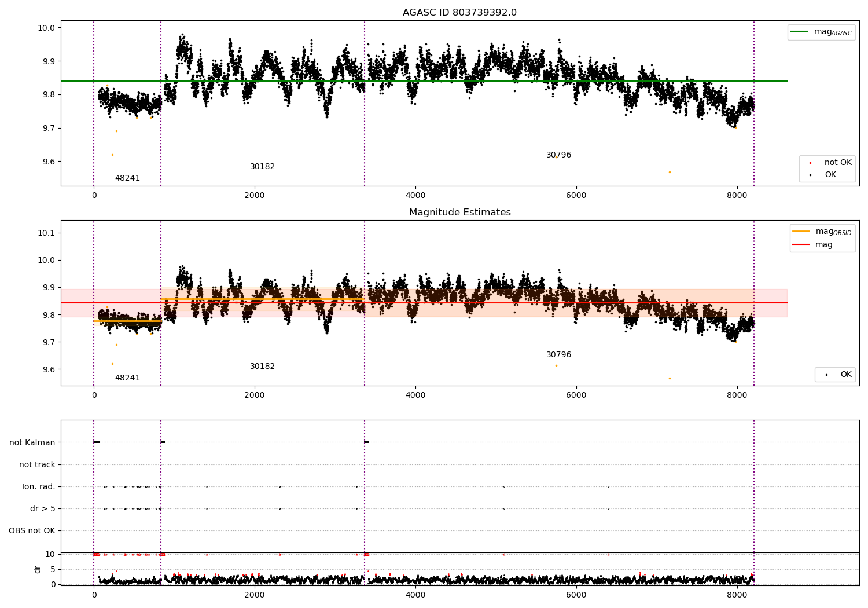Click the orange outlier point near 7200 in top plot
Screen dimensions: 868x608
670,172
